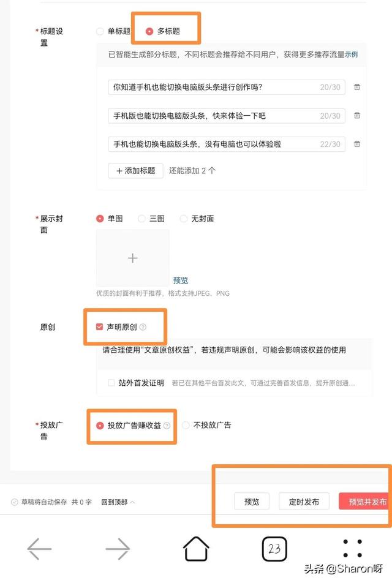
Task: Open the 声明原创 help question mark
Action: tap(143, 327)
